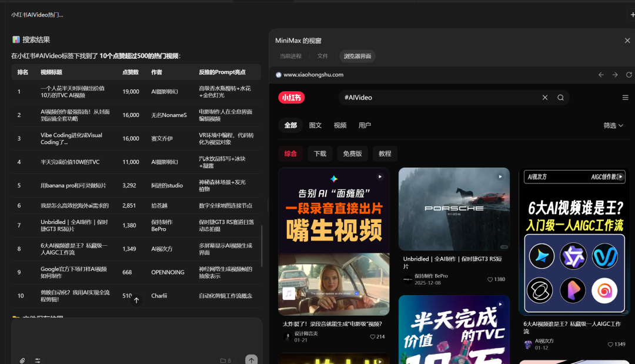Click the browser forward arrow

click(615, 75)
